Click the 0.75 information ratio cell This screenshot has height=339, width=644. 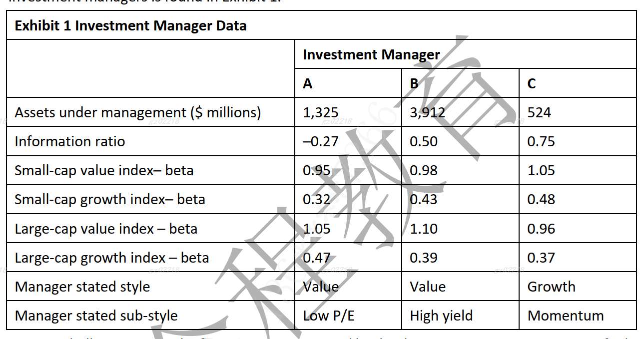541,141
